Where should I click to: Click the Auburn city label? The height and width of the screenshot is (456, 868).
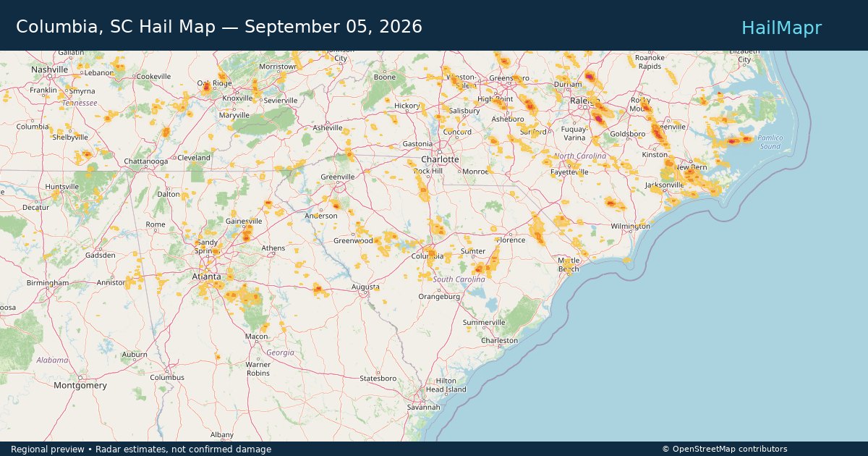[135, 355]
